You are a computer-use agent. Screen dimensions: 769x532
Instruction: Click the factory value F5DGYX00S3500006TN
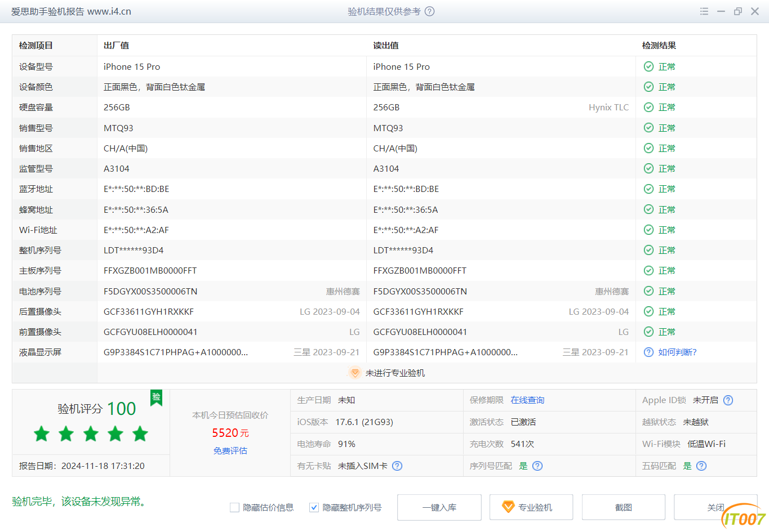(x=150, y=291)
